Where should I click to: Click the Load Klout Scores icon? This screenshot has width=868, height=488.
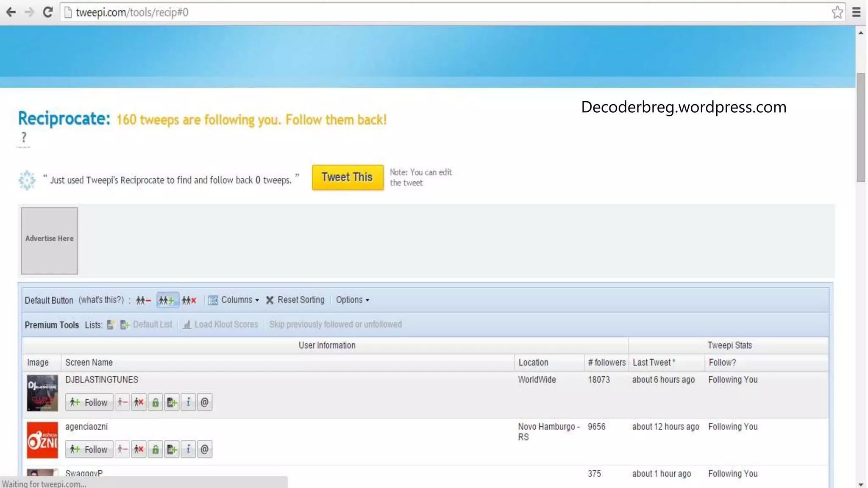(x=187, y=325)
